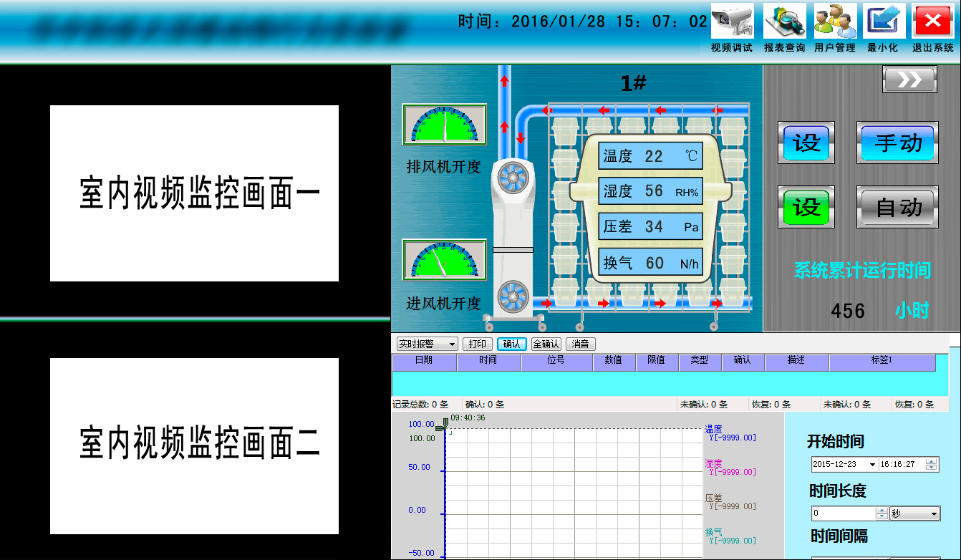961x560 pixels.
Task: Open the 视频调试 camera icon
Action: click(732, 21)
